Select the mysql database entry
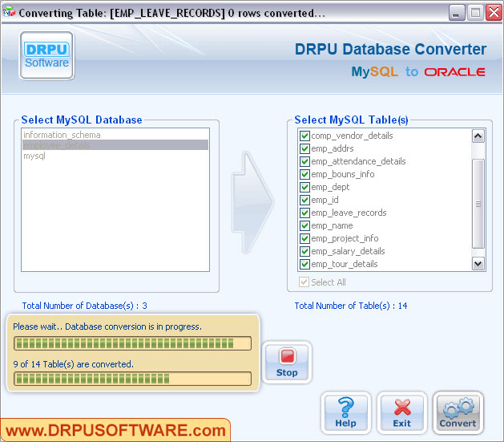 [115, 156]
